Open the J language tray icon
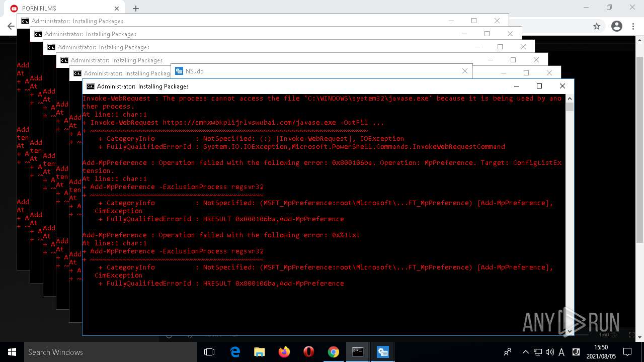644x362 pixels. tap(576, 352)
